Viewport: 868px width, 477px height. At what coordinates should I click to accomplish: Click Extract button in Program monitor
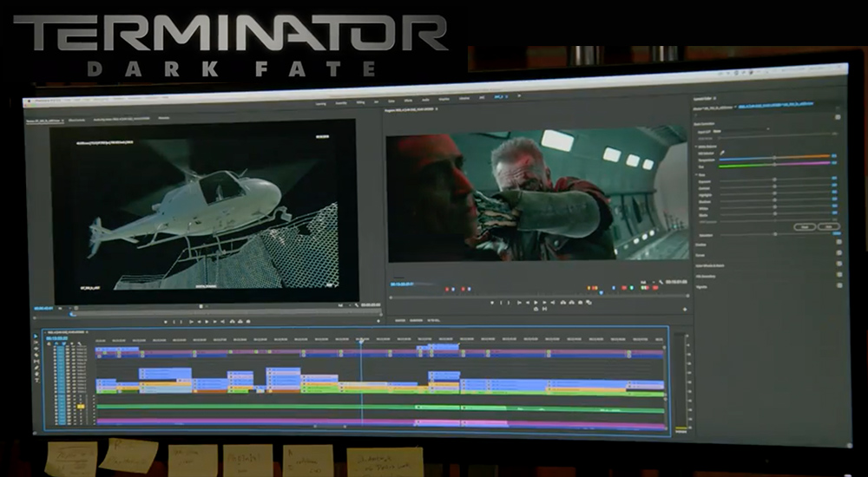click(x=571, y=302)
